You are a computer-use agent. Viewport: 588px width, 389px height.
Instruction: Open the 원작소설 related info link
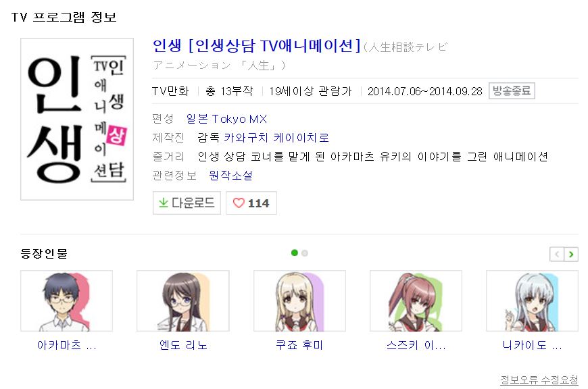click(x=230, y=176)
